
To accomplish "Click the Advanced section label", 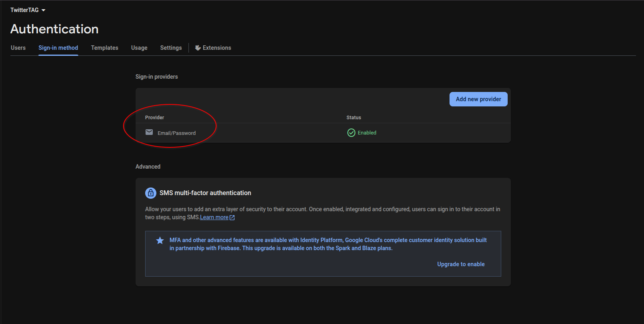I will point(148,167).
